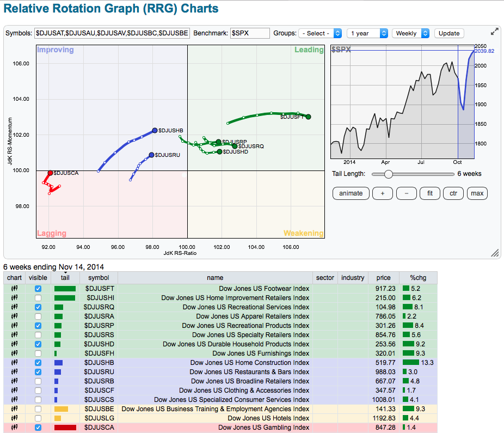Sort table by price column header
This screenshot has width=504, height=433.
click(x=383, y=278)
